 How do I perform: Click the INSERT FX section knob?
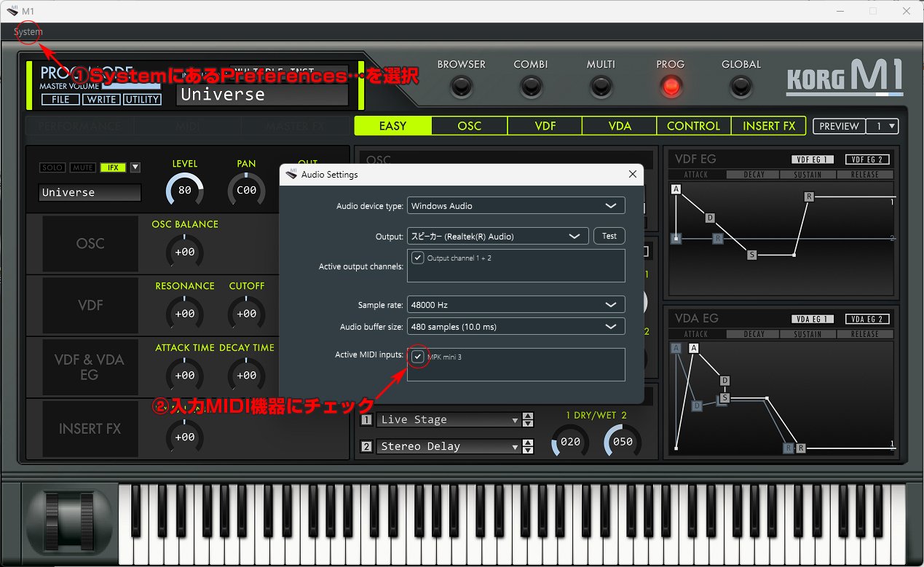(185, 437)
